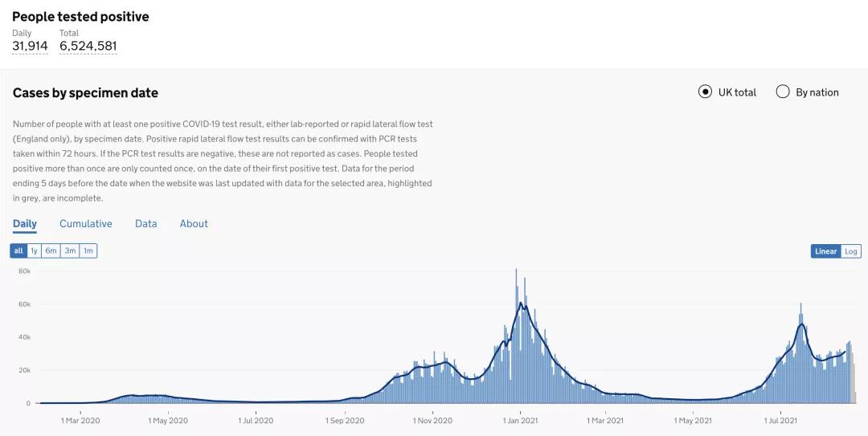Switch to the Cumulative tab
Screen dimensions: 868x436
coord(86,224)
